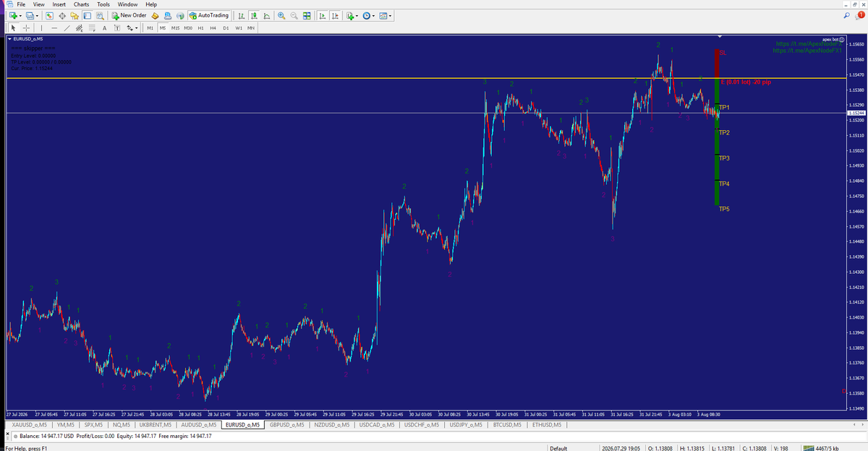Switch chart to line chart style
Image resolution: width=868 pixels, height=451 pixels.
(268, 15)
